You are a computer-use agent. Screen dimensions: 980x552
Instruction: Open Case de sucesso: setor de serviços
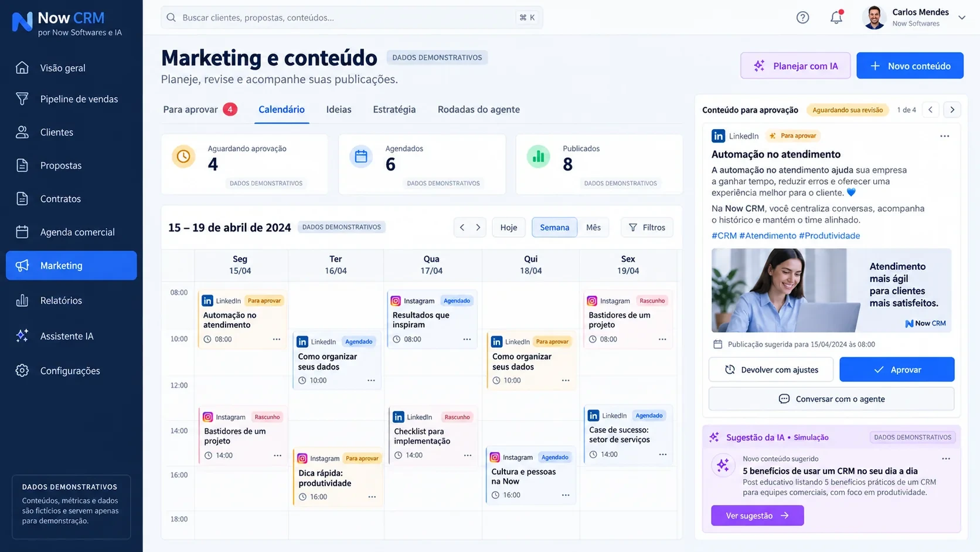[x=628, y=435]
